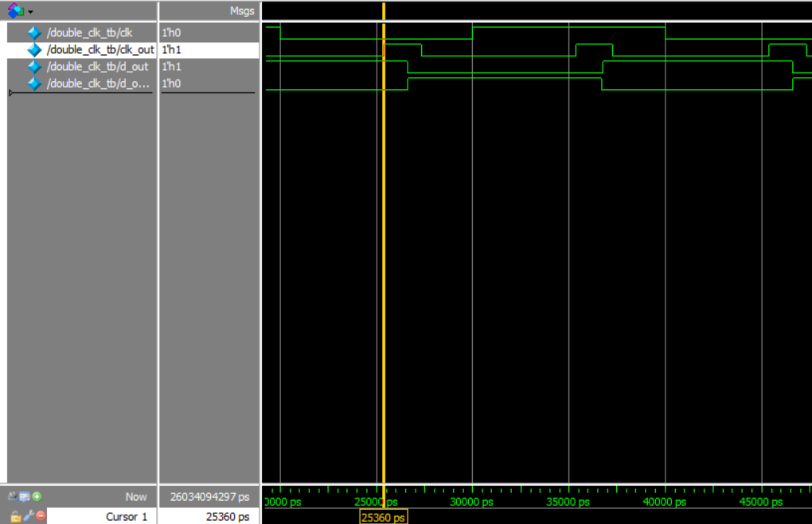
Task: Select the /double_clk_tb/d_out signal name
Action: [97, 67]
